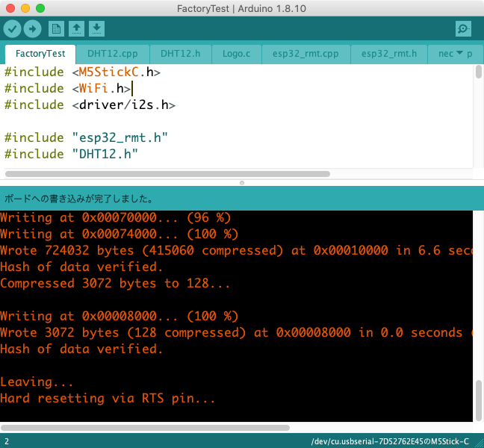The image size is (484, 448).
Task: Click the 'Wrote 724032 bytes' console line
Action: coord(236,251)
